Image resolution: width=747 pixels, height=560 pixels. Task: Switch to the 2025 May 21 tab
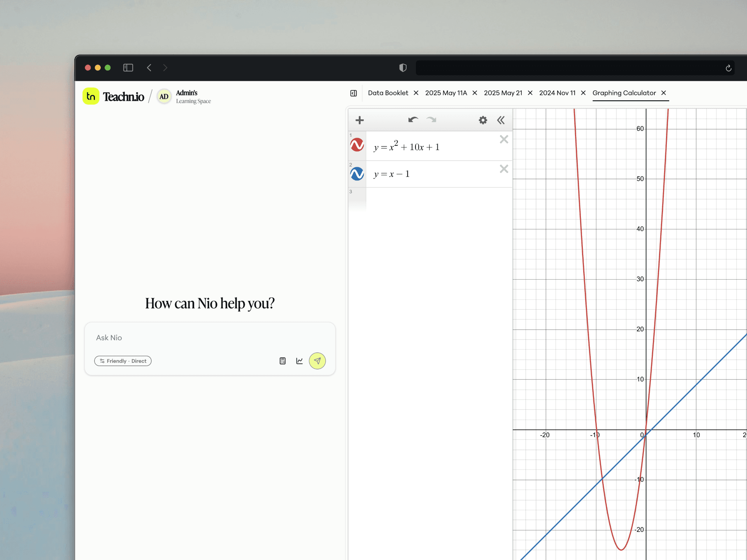[503, 93]
